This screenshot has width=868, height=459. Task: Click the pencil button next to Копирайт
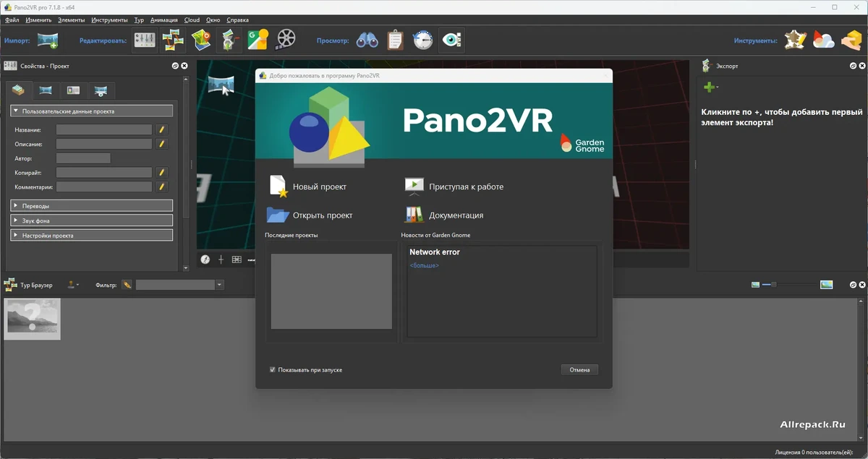click(x=162, y=173)
